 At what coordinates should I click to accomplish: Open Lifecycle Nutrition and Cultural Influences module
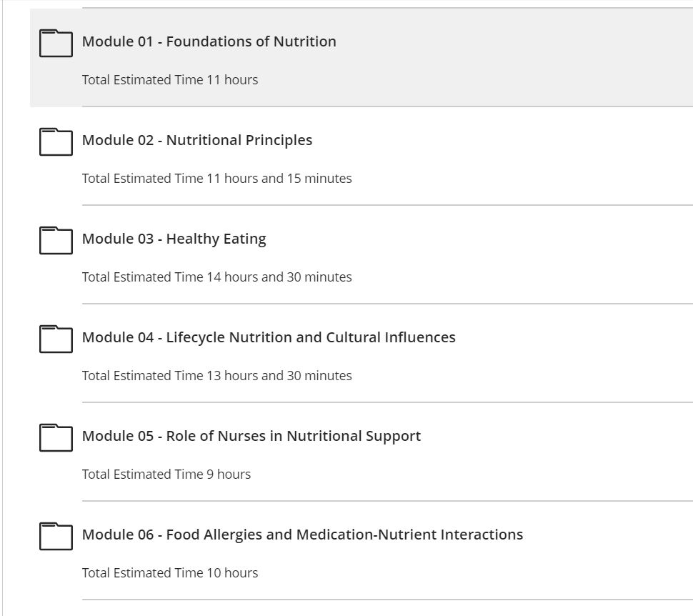pos(269,337)
